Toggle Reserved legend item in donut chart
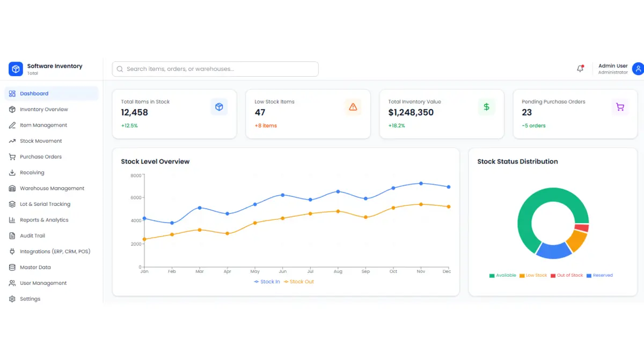Viewport: 644px width, 362px height. (599, 275)
